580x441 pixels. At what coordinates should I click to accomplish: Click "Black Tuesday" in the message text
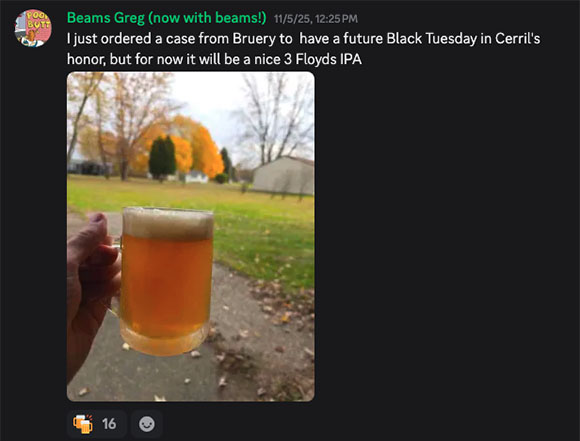pos(431,38)
